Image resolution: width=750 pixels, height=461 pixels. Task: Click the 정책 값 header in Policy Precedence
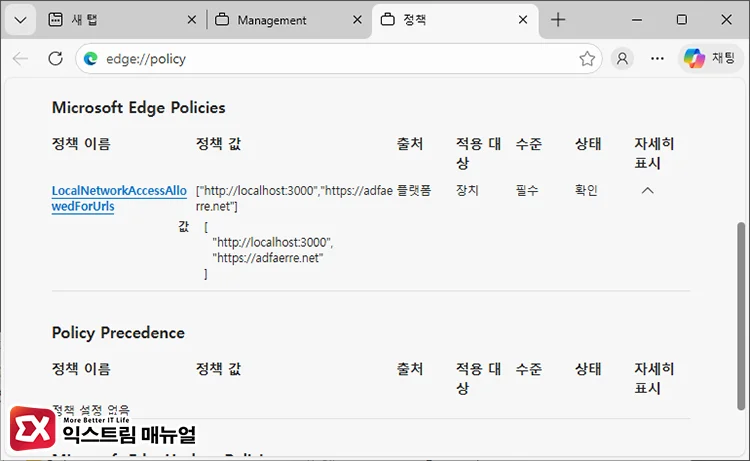[218, 369]
